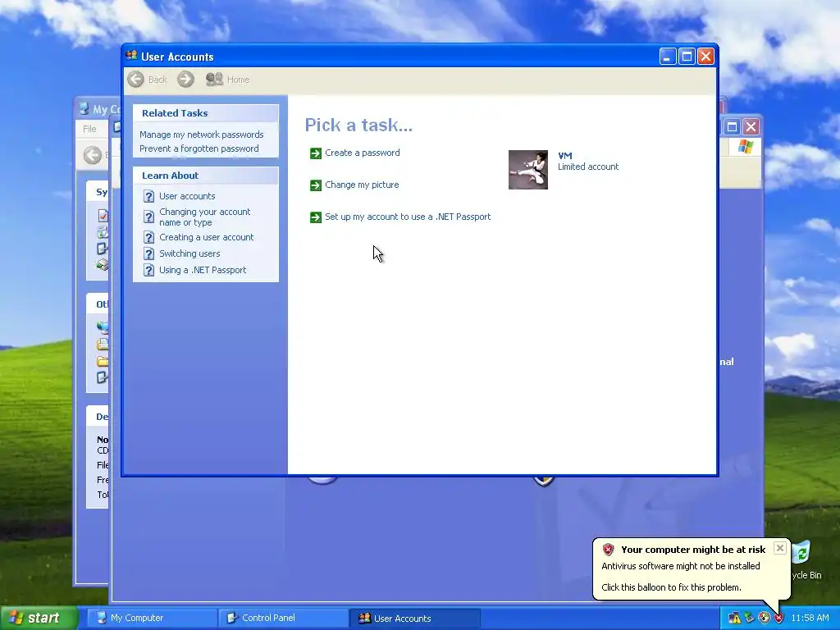Open the File menu in My Computer window
The image size is (840, 630).
pyautogui.click(x=89, y=129)
